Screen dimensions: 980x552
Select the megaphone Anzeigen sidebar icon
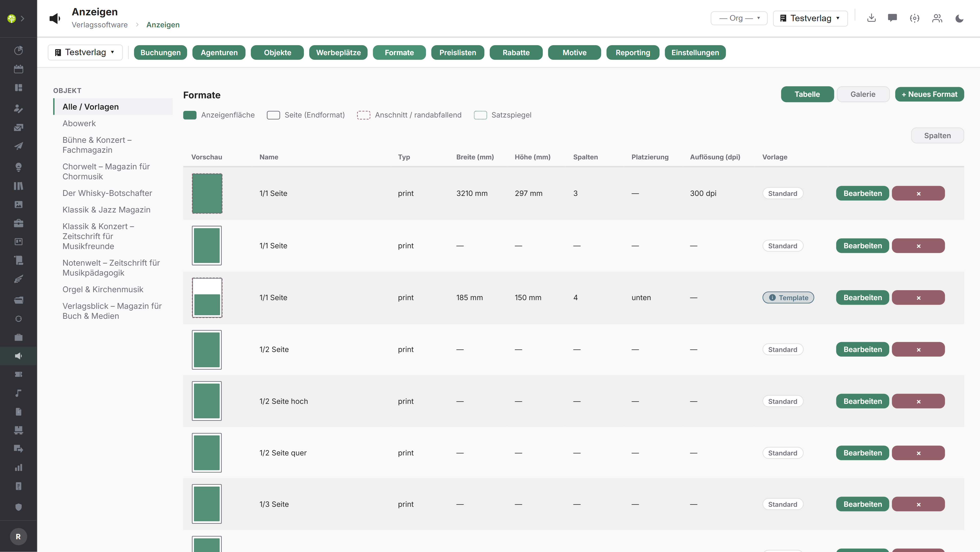click(18, 356)
